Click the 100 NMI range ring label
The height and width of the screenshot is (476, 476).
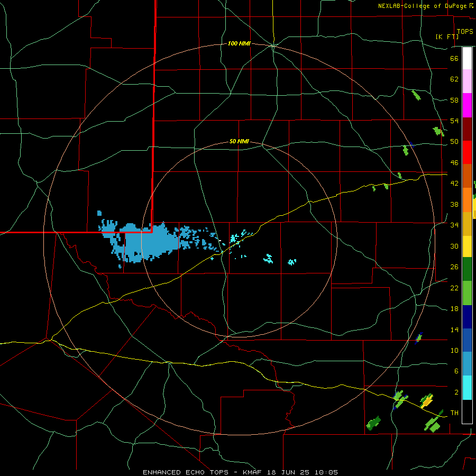tap(239, 43)
